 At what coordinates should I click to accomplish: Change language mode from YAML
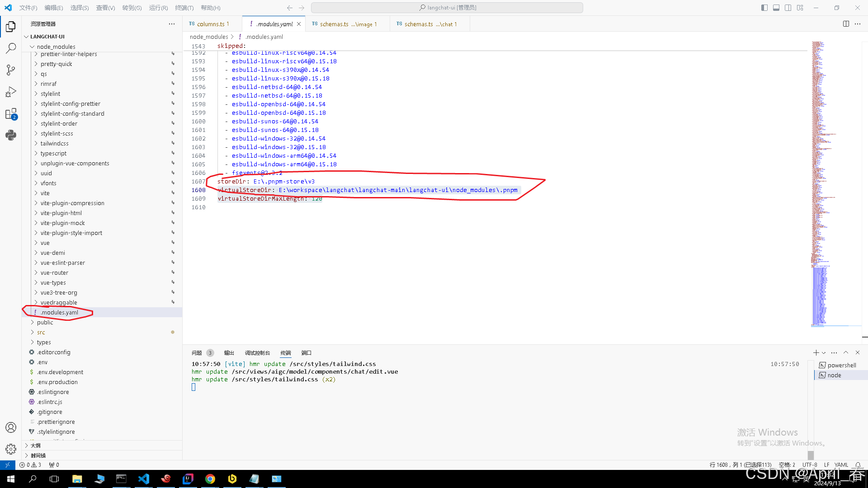[841, 465]
